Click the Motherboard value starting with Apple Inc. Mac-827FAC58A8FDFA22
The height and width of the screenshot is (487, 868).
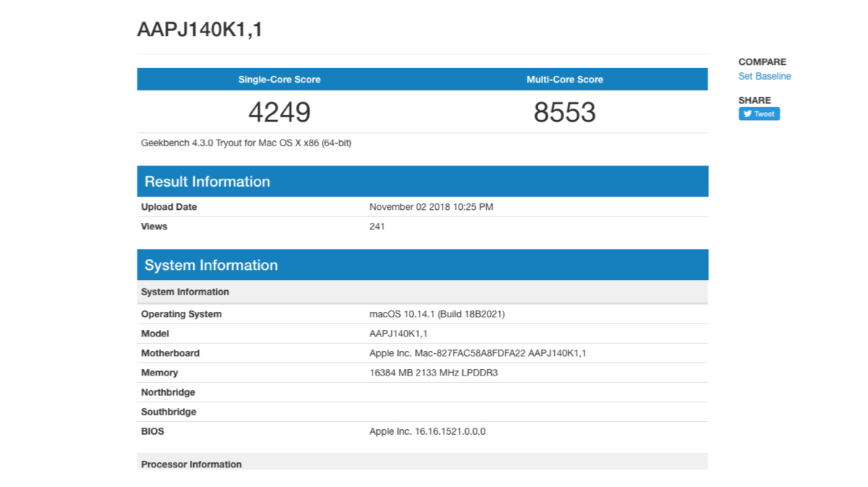(477, 353)
